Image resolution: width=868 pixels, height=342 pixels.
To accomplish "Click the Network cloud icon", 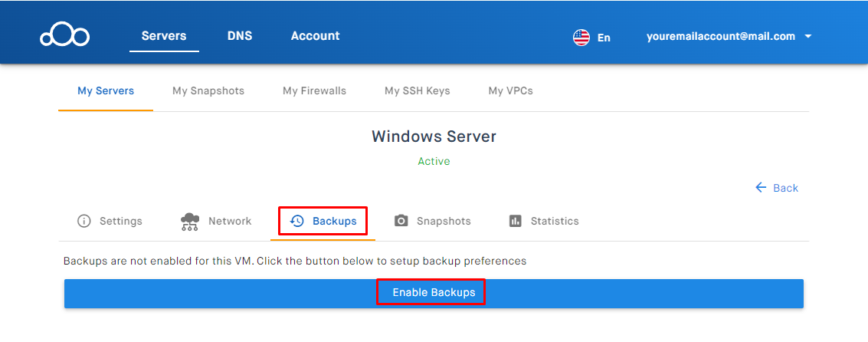I will pos(189,221).
